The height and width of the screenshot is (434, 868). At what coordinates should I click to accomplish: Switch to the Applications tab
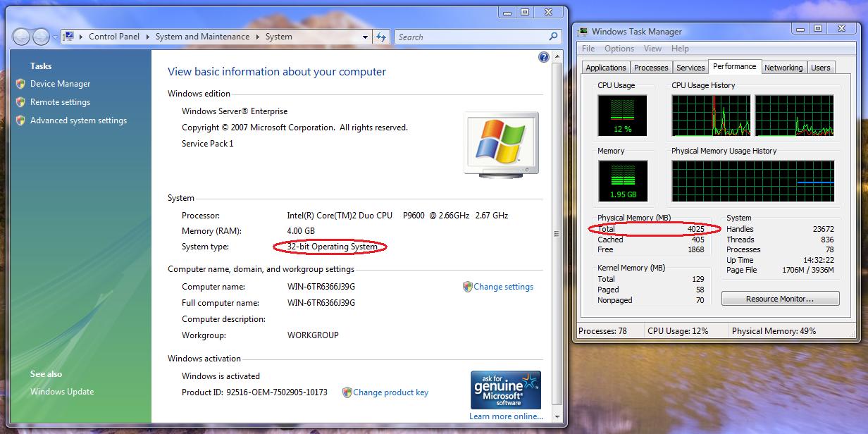point(606,68)
